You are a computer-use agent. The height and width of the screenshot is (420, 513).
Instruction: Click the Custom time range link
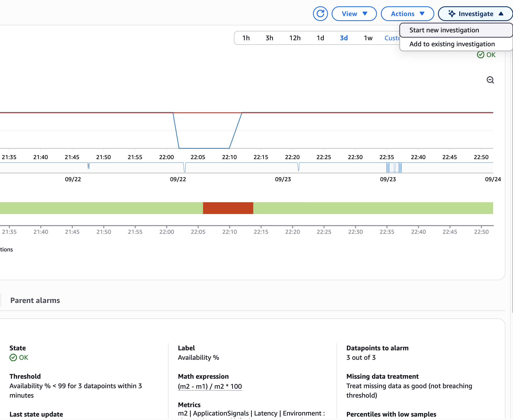click(x=392, y=38)
